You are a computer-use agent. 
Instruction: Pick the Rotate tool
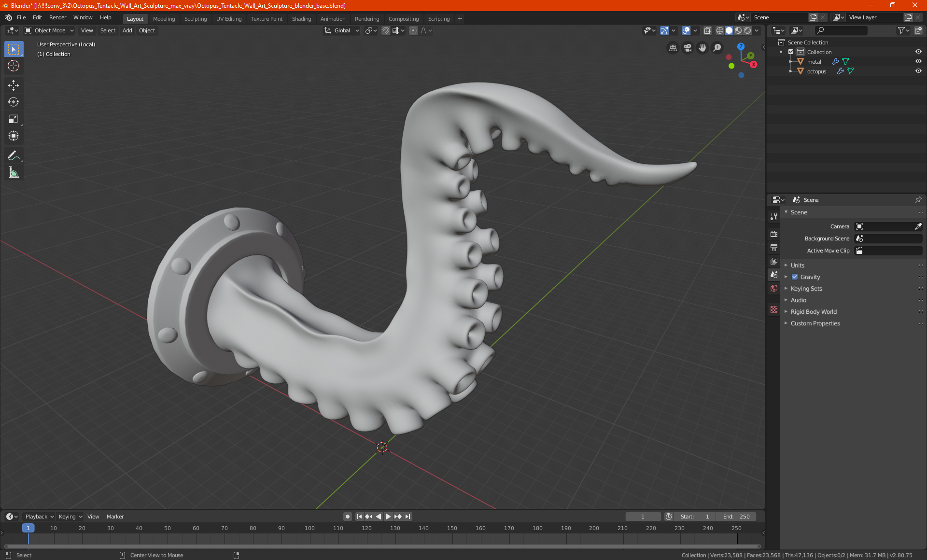14,102
